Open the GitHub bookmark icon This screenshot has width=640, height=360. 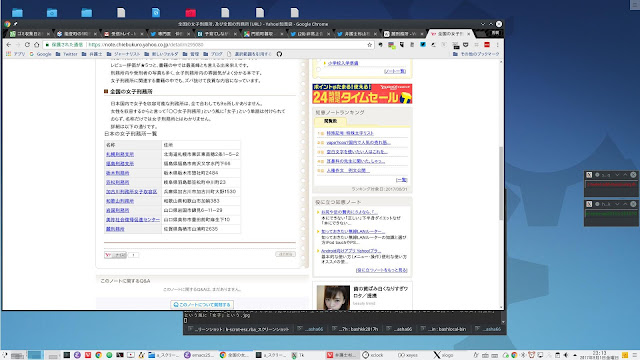(x=279, y=54)
